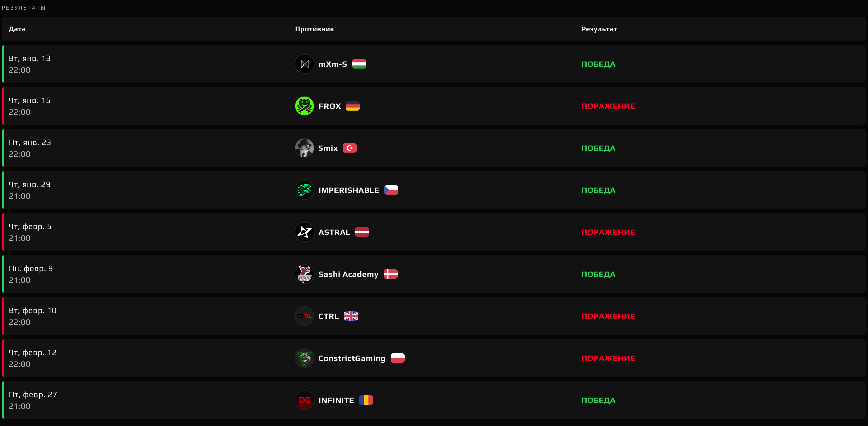The width and height of the screenshot is (868, 426).
Task: Click the Sashi Academy bull logo
Action: (304, 274)
